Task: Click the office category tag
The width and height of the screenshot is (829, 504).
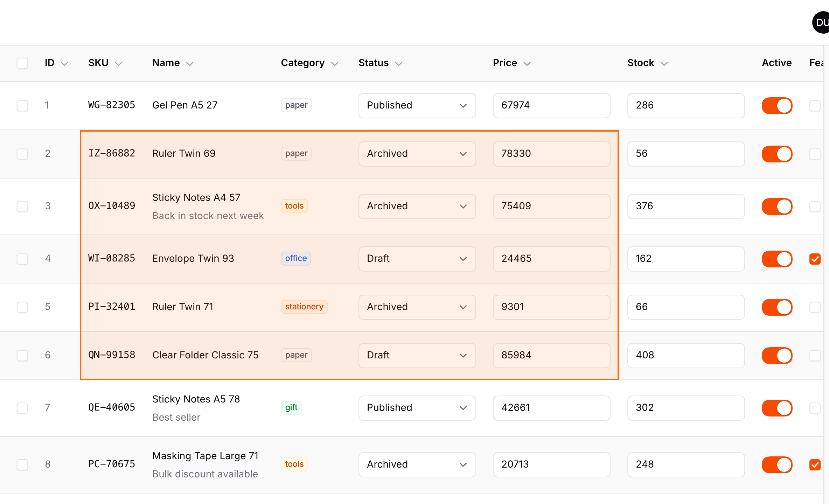Action: click(296, 258)
